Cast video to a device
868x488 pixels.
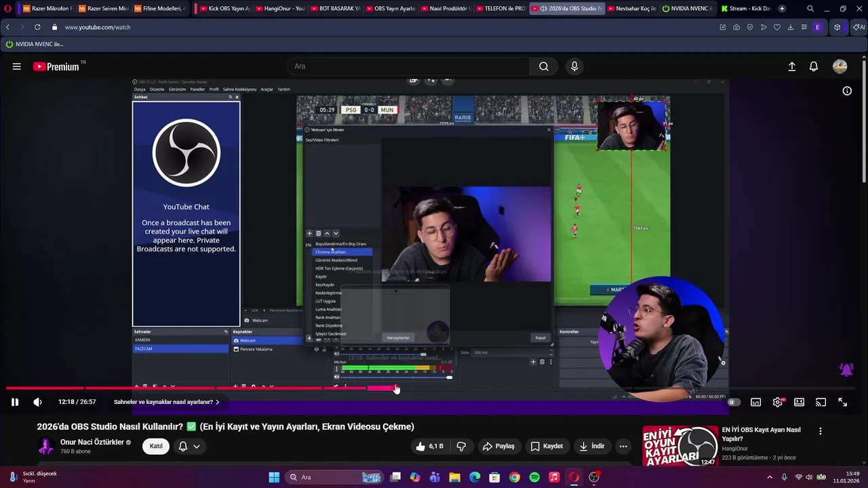(821, 402)
